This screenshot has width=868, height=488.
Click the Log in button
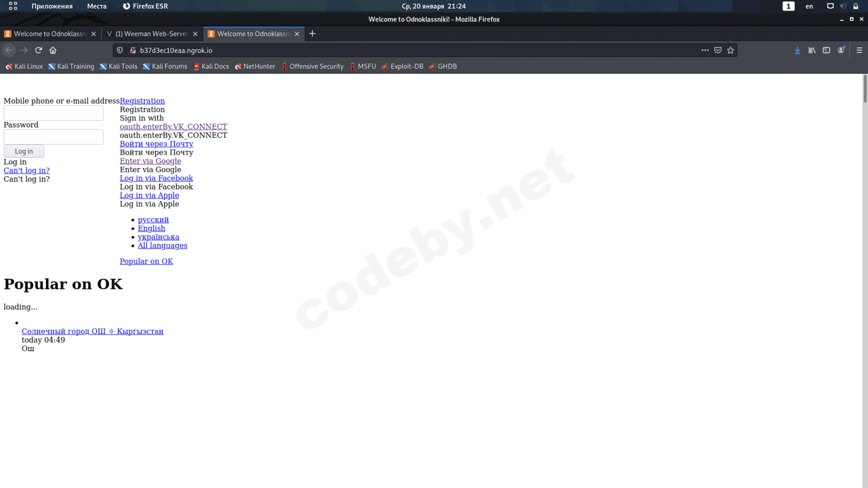pos(24,151)
